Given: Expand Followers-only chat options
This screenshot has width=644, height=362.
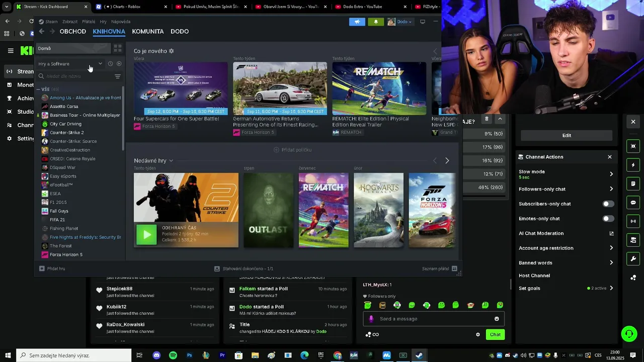Looking at the screenshot, I should pos(611,189).
